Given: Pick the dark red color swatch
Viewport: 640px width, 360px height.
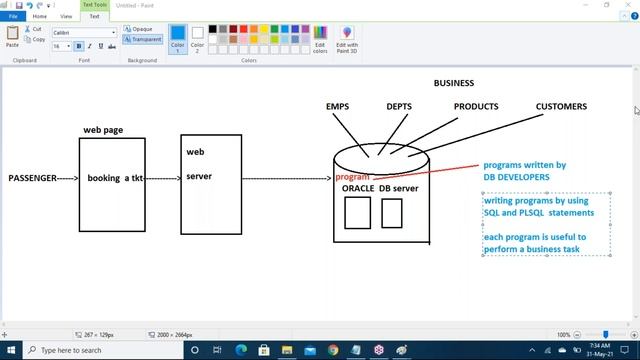Looking at the screenshot, I should [x=233, y=29].
